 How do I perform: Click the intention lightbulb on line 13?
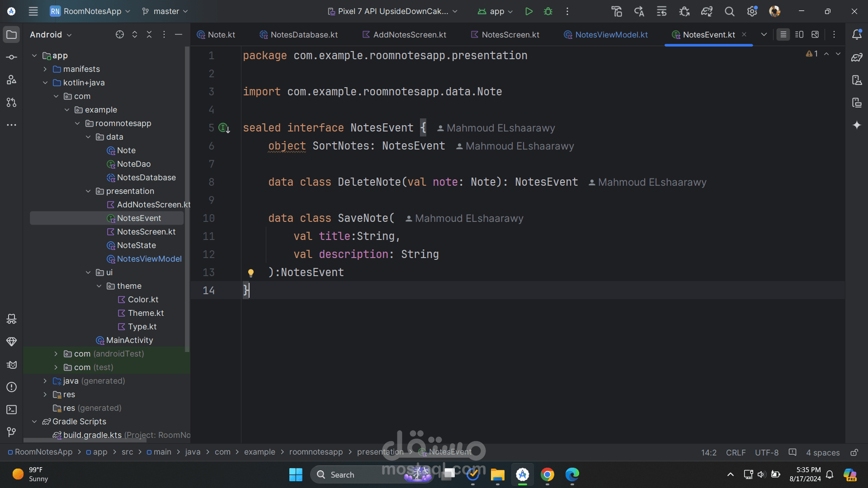251,272
